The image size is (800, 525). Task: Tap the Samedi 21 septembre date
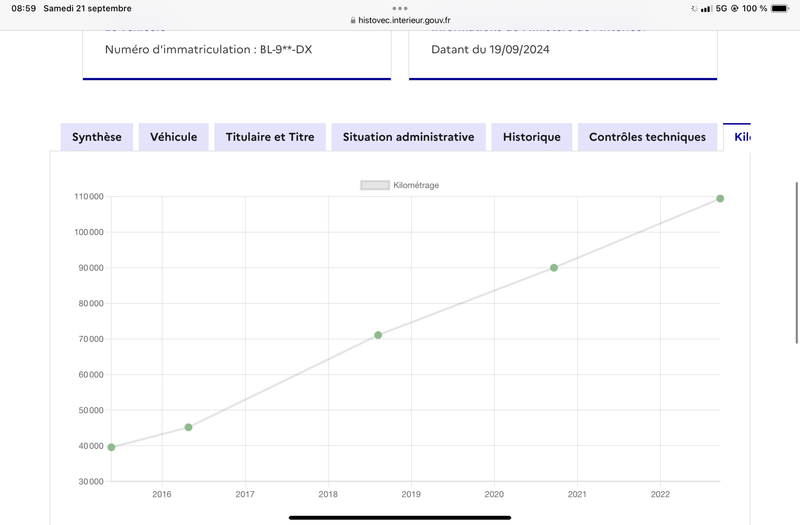(x=87, y=8)
